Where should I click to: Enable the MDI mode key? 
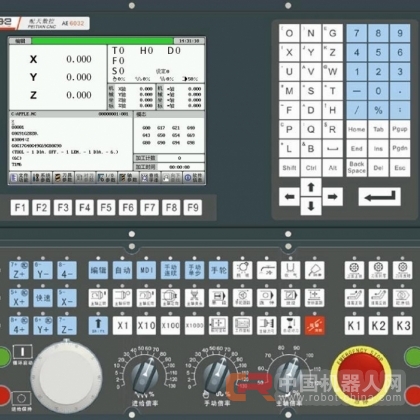146,270
